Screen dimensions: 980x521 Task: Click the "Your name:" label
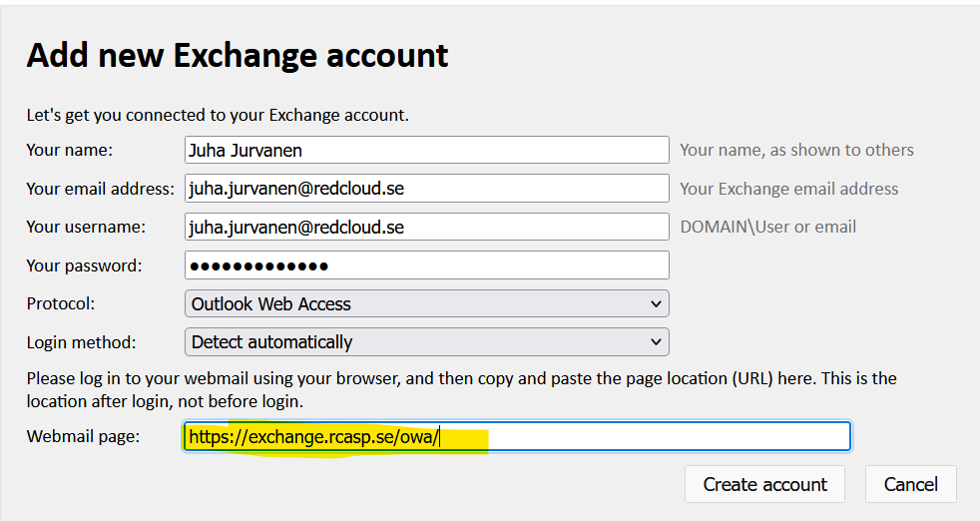pyautogui.click(x=70, y=150)
